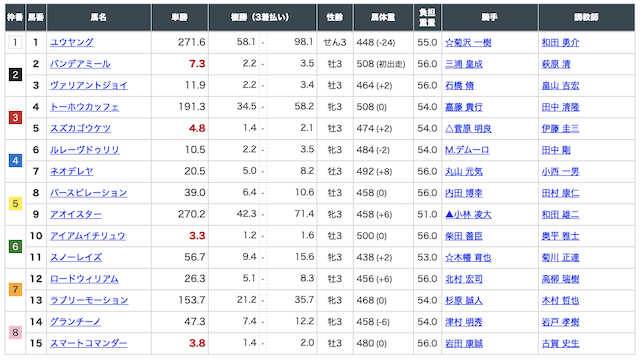Open horse ユウヤング details
Image resolution: width=640 pixels, height=360 pixels.
pos(72,42)
